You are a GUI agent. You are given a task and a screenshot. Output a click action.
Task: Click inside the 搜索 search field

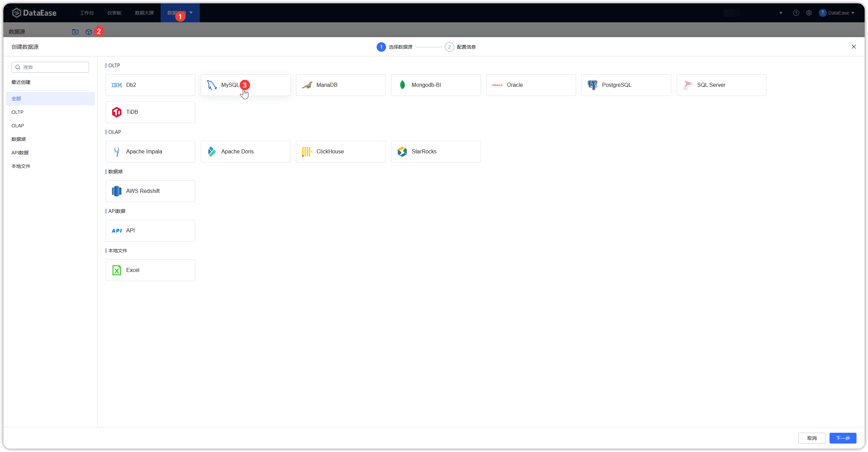(x=50, y=67)
